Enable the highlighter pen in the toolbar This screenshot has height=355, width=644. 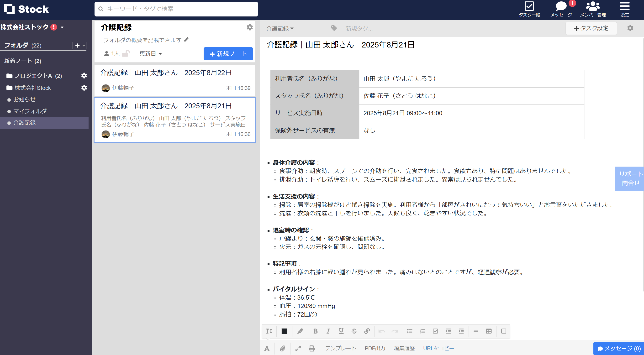[300, 331]
